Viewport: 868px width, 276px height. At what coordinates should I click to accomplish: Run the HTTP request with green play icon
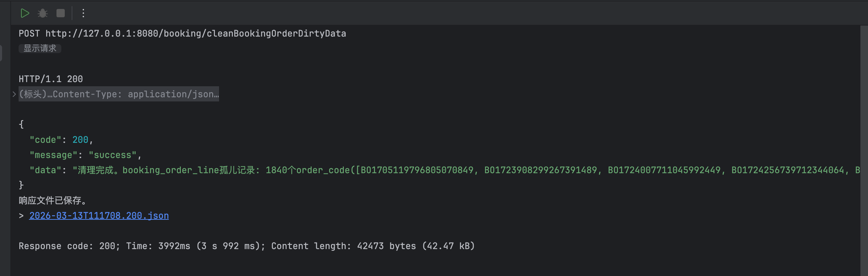25,13
